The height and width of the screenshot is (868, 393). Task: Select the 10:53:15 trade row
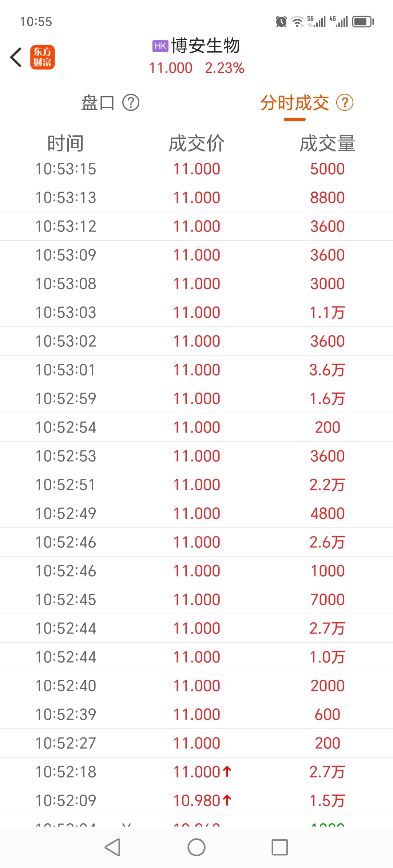(x=196, y=169)
